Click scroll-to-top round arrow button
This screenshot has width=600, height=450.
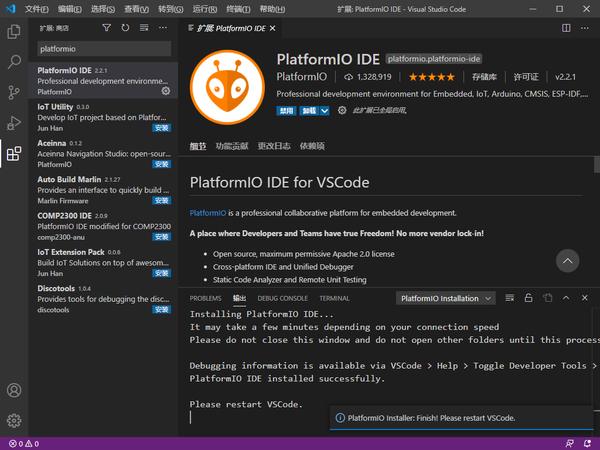[x=567, y=261]
